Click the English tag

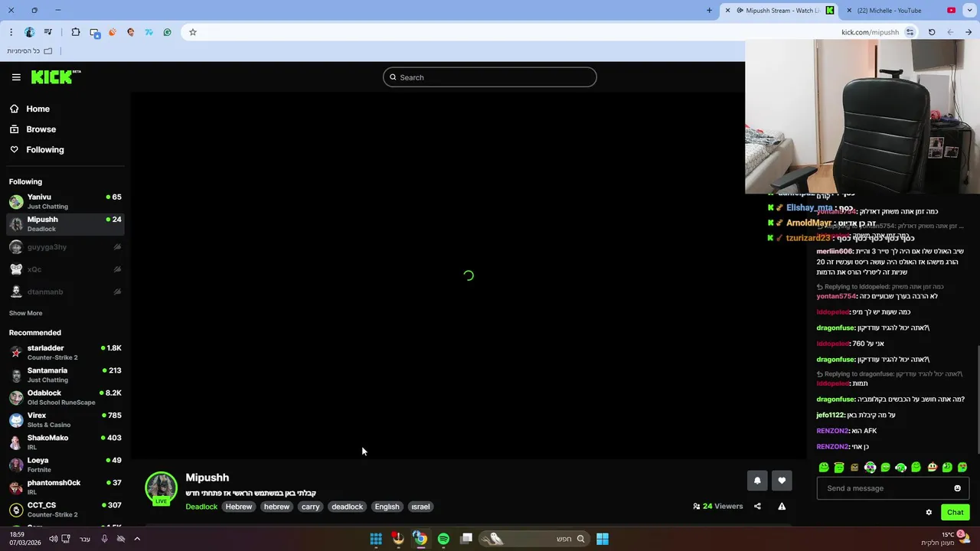(x=387, y=507)
